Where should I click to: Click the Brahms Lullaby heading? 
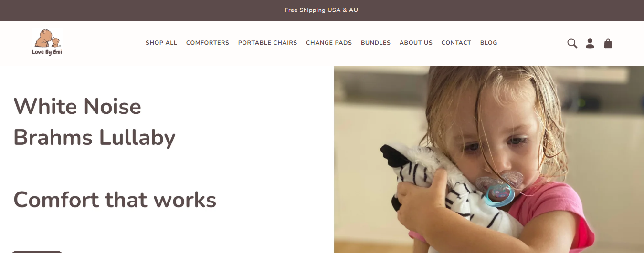pyautogui.click(x=95, y=137)
